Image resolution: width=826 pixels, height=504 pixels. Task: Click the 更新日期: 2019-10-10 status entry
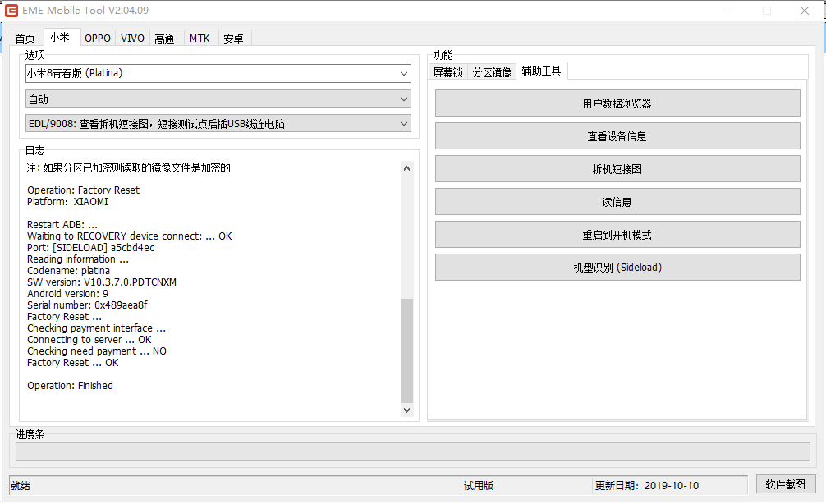coord(647,486)
